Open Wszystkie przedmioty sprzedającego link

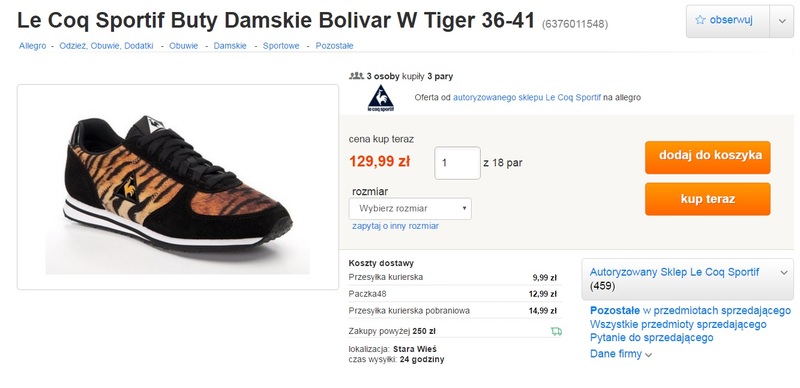678,324
